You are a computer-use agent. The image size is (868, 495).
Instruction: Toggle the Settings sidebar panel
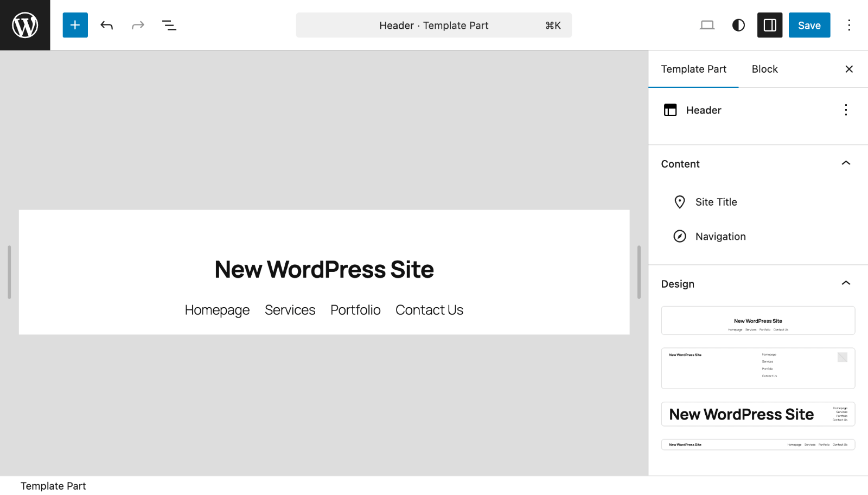click(769, 25)
